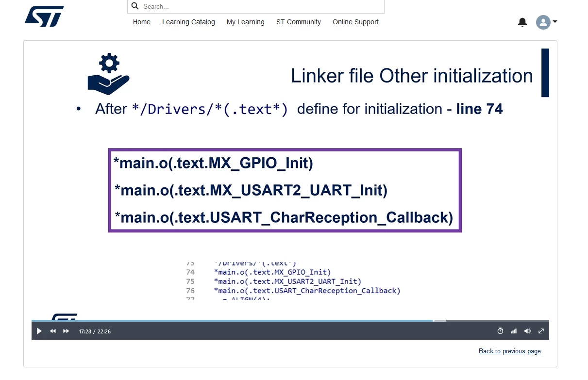
Task: Click the Back to previous page link
Action: (x=510, y=351)
